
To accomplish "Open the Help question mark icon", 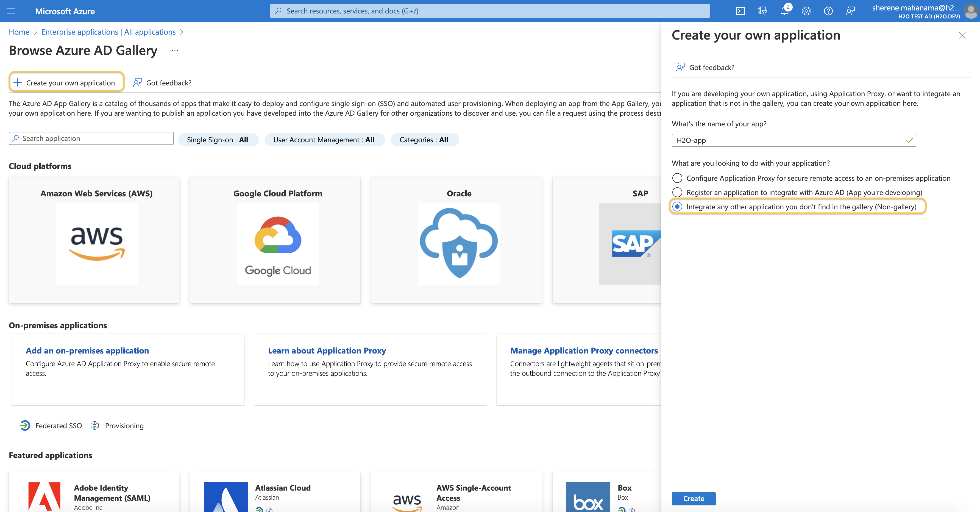I will [828, 11].
